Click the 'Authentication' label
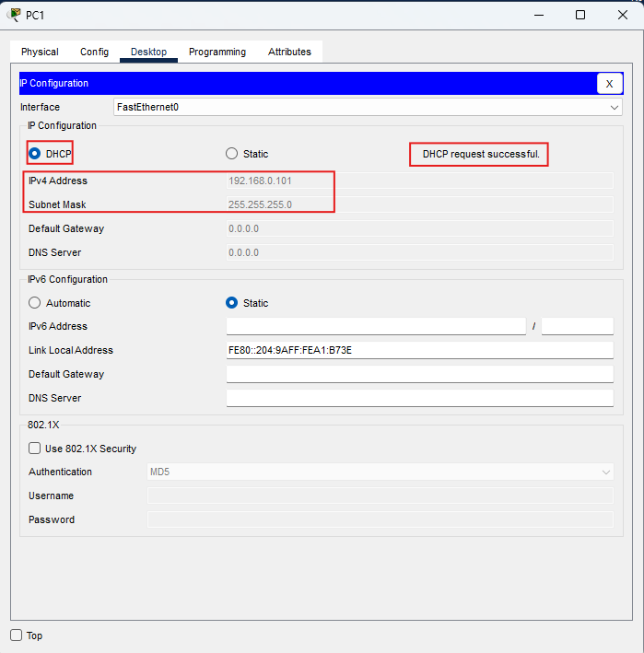The height and width of the screenshot is (653, 644). (x=60, y=472)
